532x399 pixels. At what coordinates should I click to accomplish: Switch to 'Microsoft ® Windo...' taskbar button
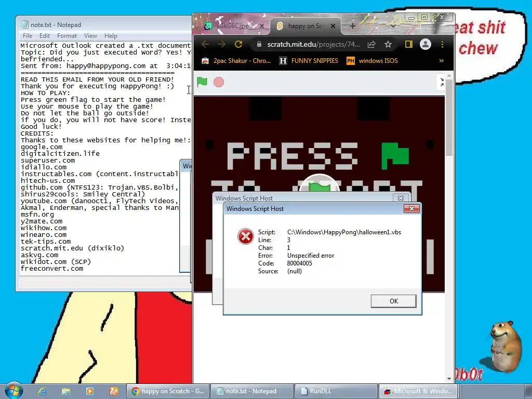click(x=418, y=391)
